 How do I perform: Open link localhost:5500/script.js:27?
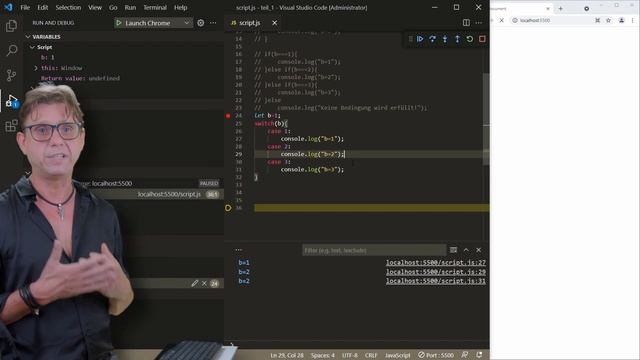pyautogui.click(x=436, y=262)
